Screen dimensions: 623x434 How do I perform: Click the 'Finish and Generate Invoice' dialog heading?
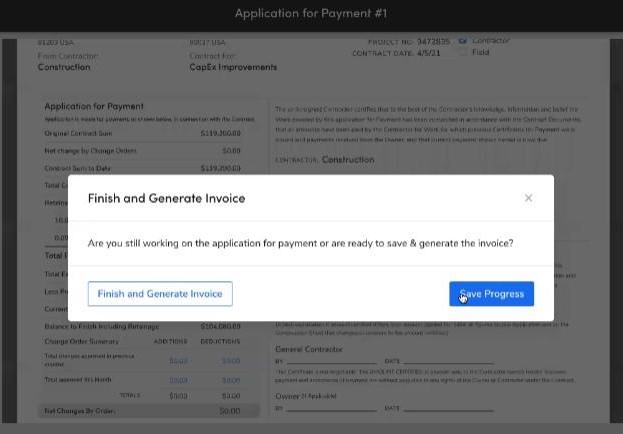tap(166, 198)
